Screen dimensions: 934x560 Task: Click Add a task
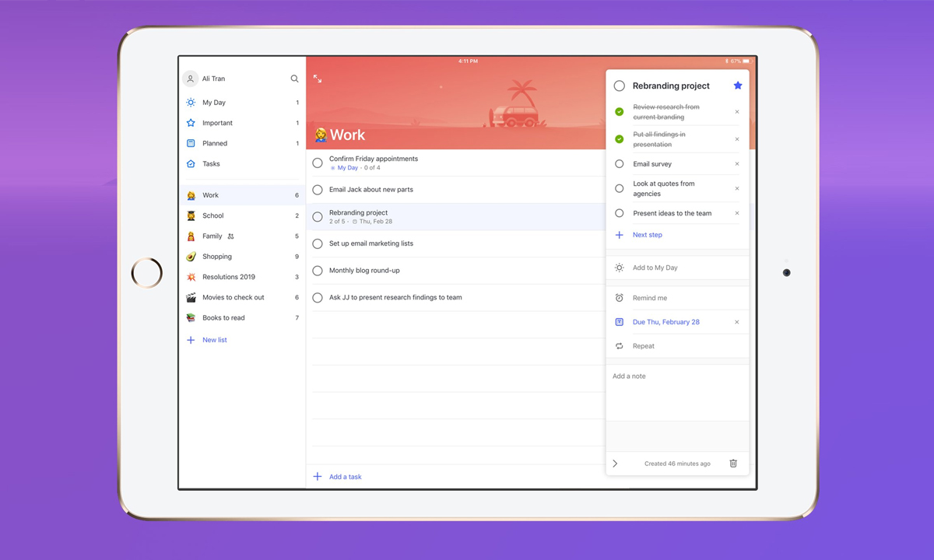tap(346, 477)
